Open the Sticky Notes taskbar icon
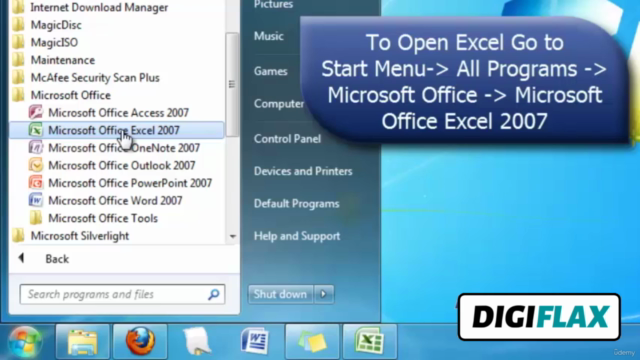This screenshot has height=360, width=640. (x=312, y=342)
